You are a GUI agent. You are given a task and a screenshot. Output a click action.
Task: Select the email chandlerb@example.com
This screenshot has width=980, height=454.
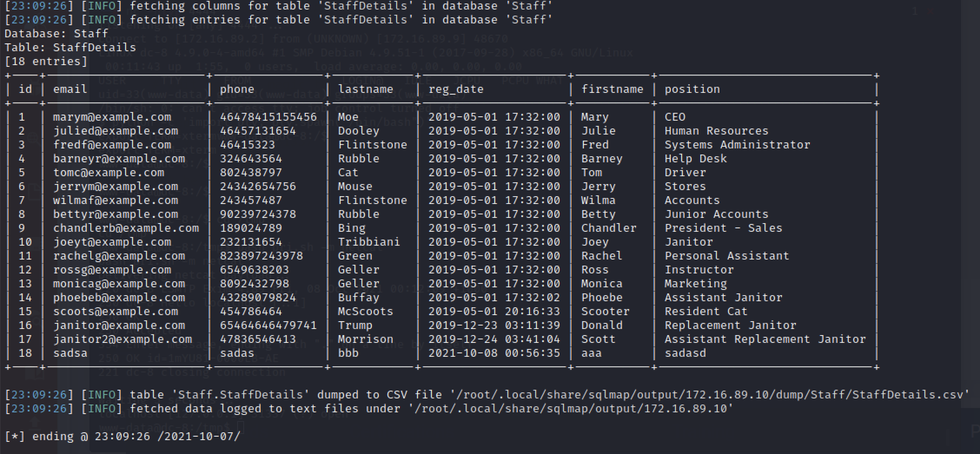[126, 228]
